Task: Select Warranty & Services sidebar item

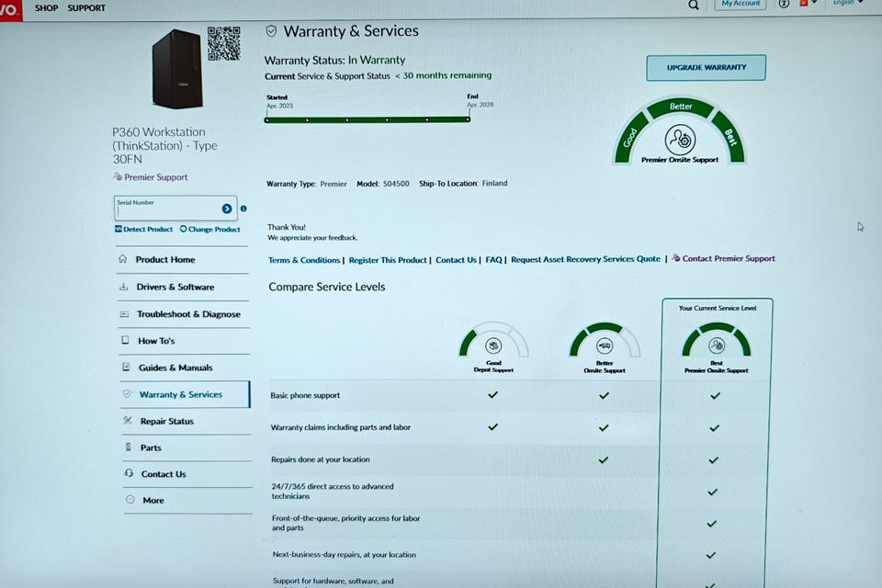Action: click(x=185, y=394)
